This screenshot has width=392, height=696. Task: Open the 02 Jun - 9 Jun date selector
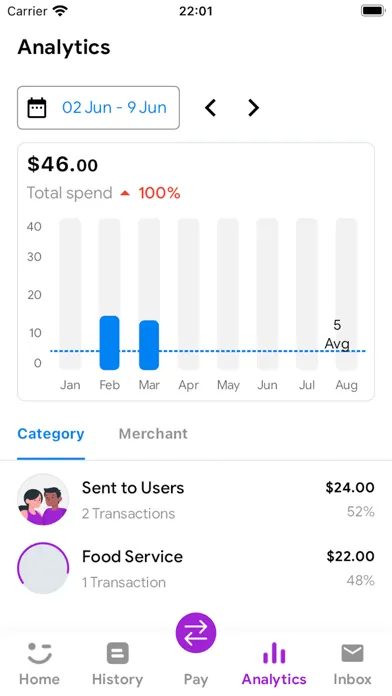pos(99,108)
